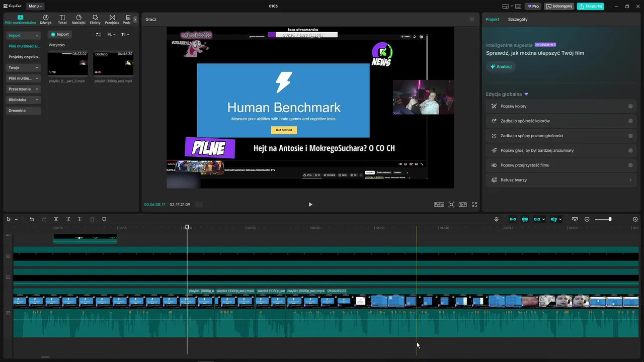Open the Przejścia transitions tab

pyautogui.click(x=112, y=20)
